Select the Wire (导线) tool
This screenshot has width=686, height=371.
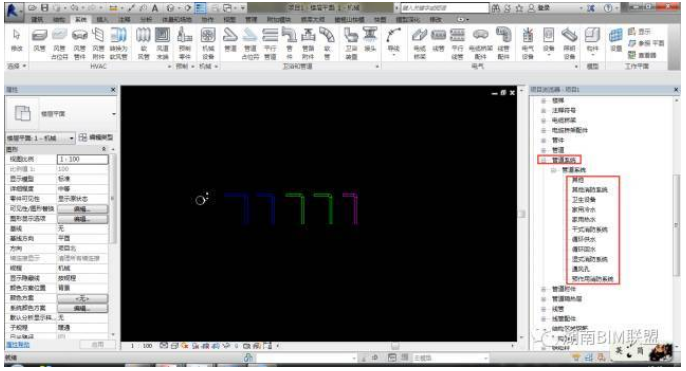pos(394,42)
